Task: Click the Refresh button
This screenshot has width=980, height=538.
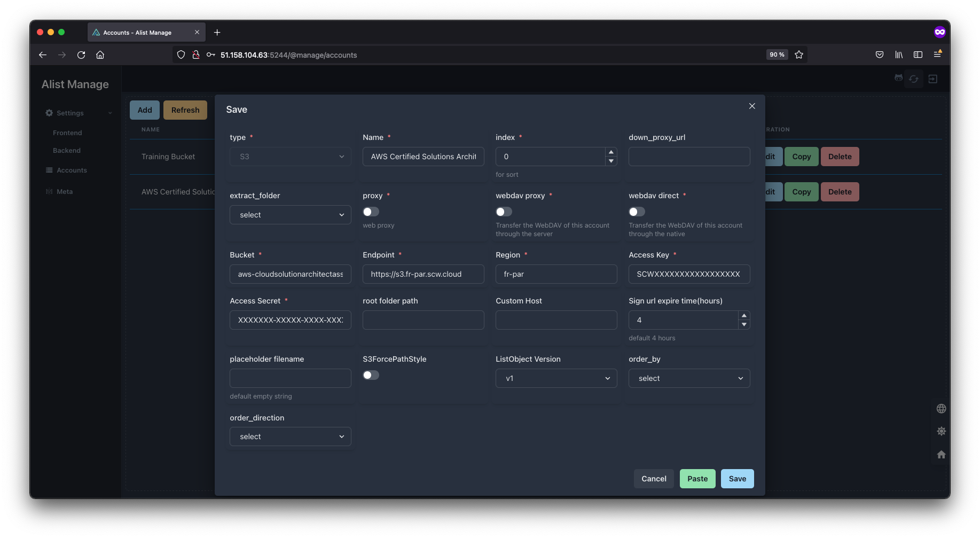Action: pos(185,110)
